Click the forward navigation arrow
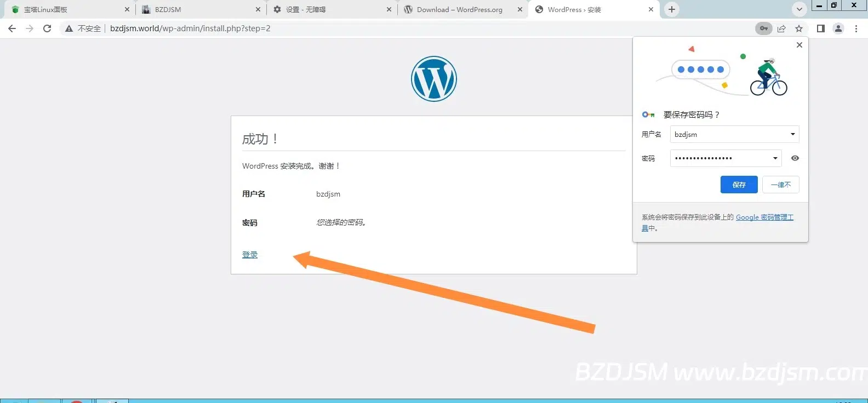Image resolution: width=868 pixels, height=403 pixels. tap(30, 28)
